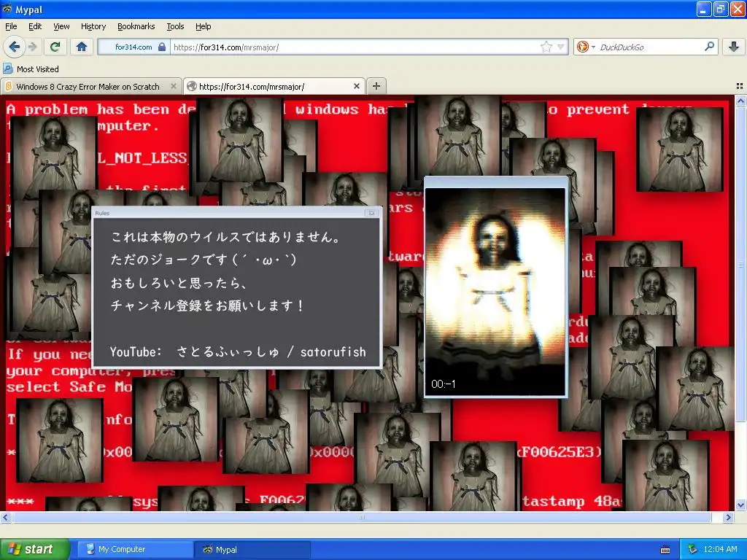Click the vertical scrollbar thumb
Screen dimensions: 747x560
coord(740,264)
